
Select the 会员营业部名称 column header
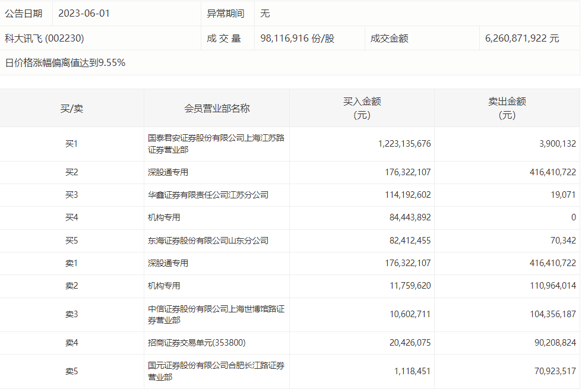(217, 108)
